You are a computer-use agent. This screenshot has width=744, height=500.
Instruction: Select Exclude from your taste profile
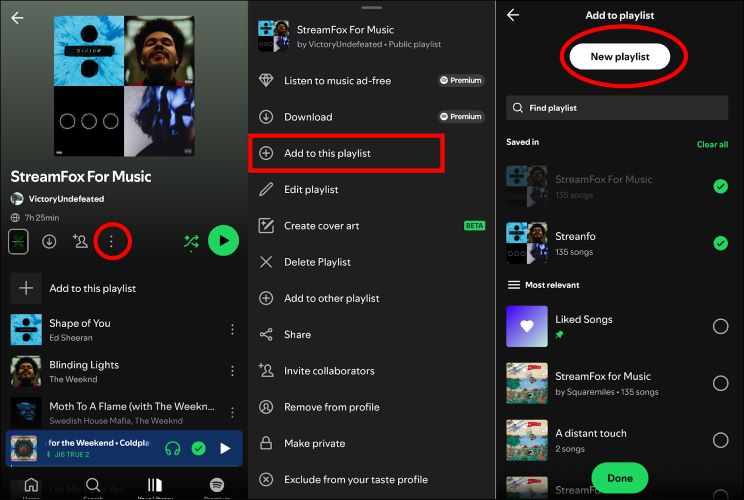(x=372, y=480)
